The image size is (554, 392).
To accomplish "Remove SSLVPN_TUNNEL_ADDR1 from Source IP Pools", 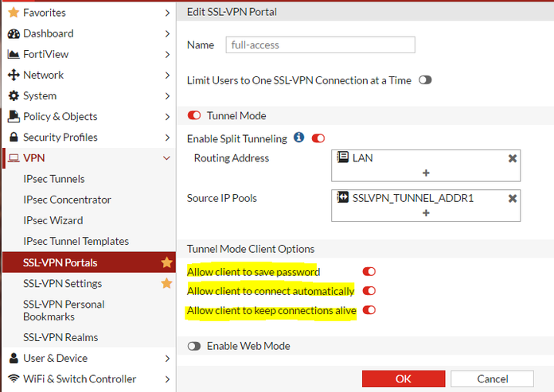I will pos(513,199).
